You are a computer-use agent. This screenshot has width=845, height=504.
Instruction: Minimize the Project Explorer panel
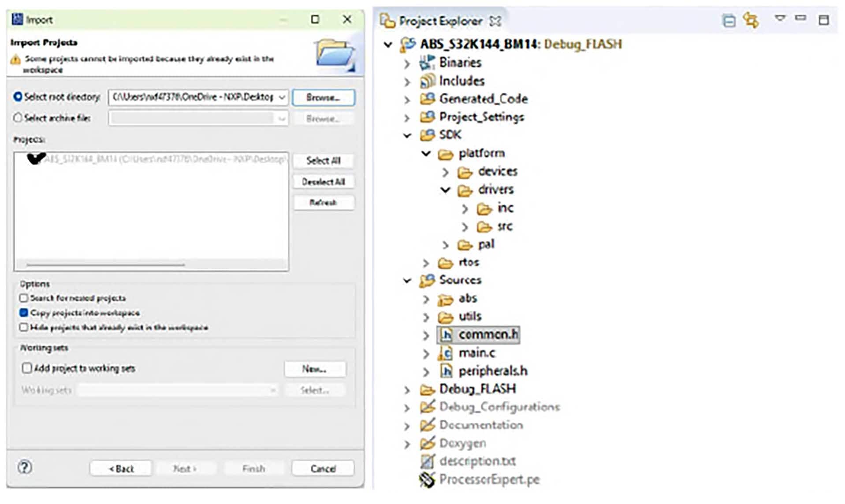800,18
